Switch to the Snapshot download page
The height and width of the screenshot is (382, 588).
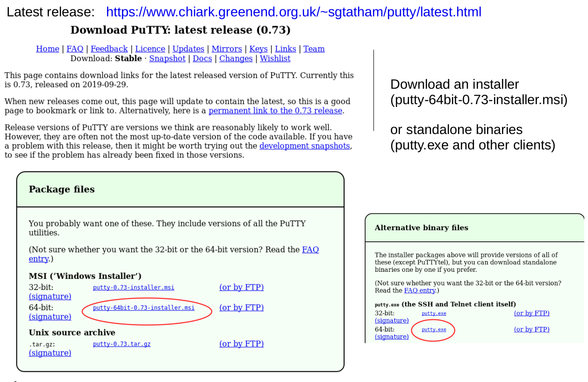(167, 59)
